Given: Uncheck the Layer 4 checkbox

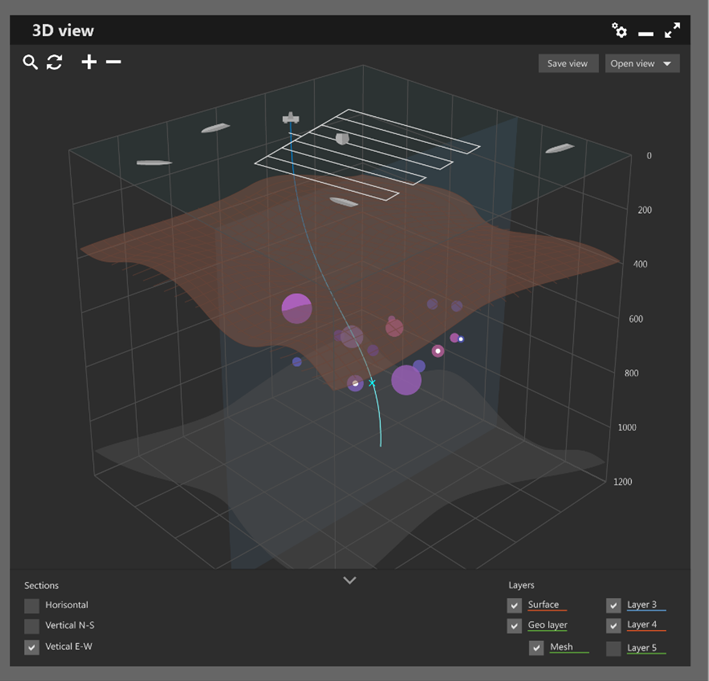Looking at the screenshot, I should click(x=614, y=626).
